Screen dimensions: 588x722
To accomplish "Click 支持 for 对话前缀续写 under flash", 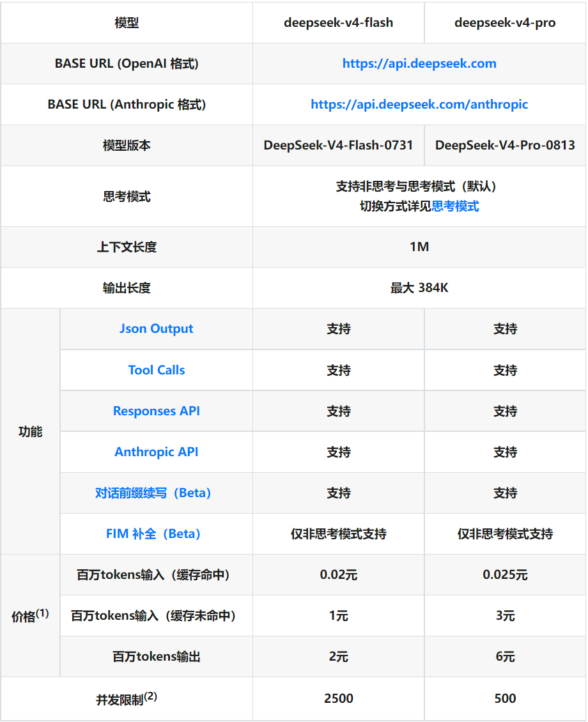I will (339, 493).
